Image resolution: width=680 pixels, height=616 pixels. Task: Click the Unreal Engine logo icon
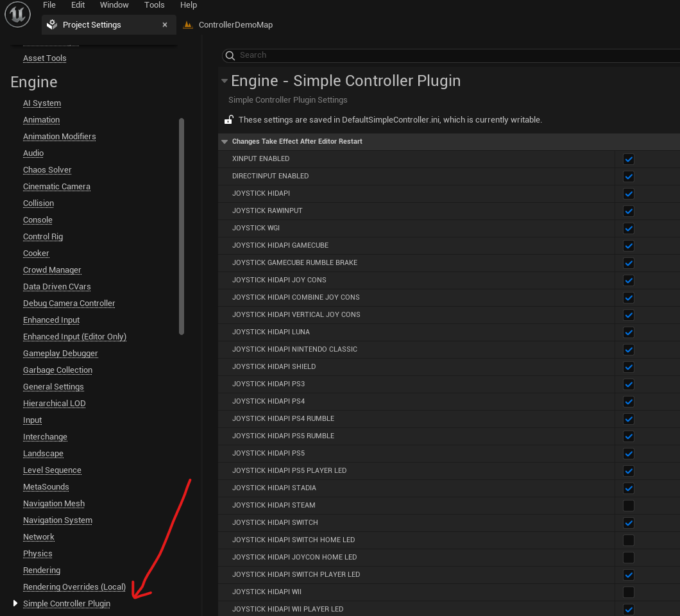pos(18,15)
